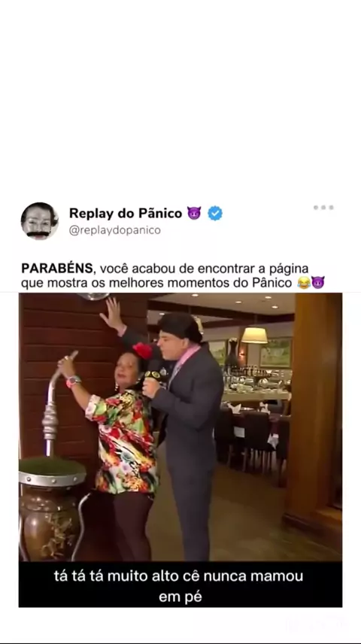Image resolution: width=361 pixels, height=644 pixels.
Task: Click the laughing-crying emoji in the caption
Action: [304, 283]
